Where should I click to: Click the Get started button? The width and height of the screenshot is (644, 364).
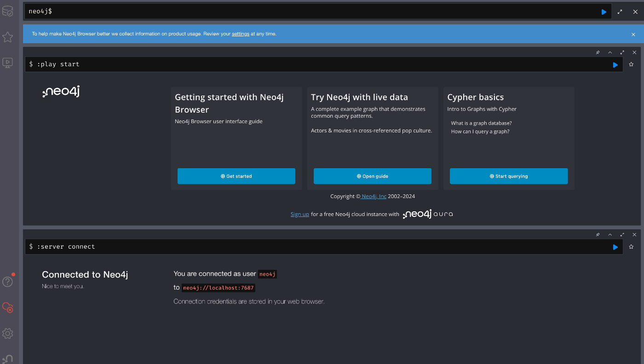(x=236, y=176)
